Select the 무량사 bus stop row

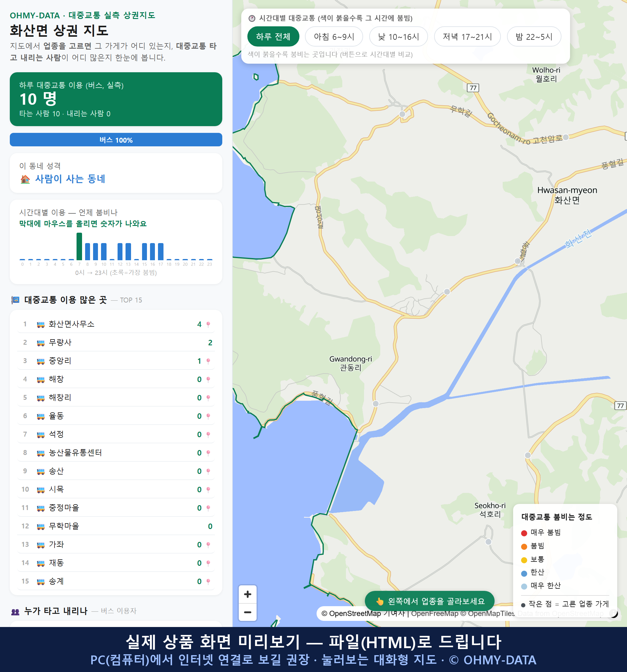point(116,342)
